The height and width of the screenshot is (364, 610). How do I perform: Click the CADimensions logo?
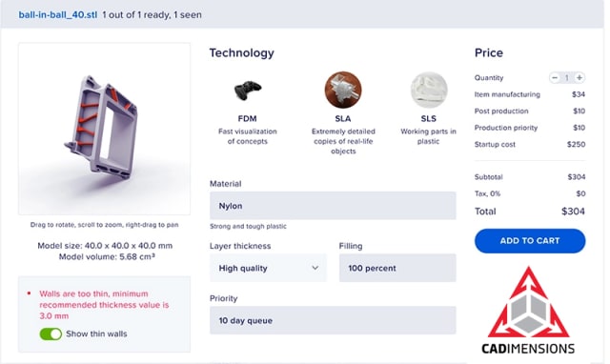pyautogui.click(x=528, y=311)
